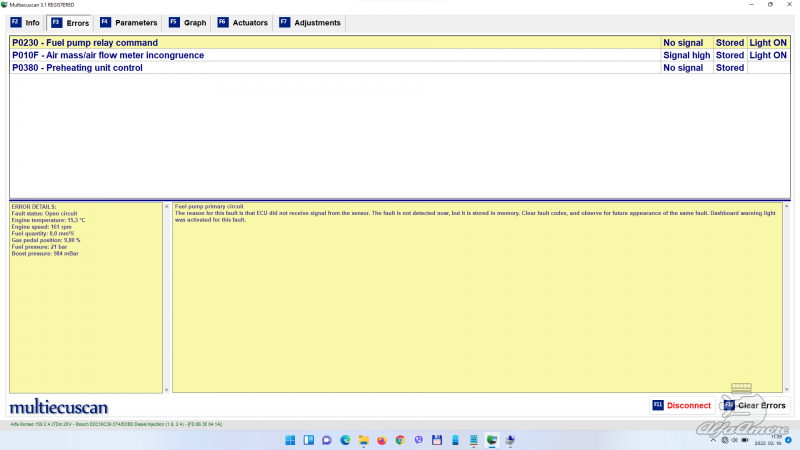Click the multiecuscan logo

click(x=59, y=407)
